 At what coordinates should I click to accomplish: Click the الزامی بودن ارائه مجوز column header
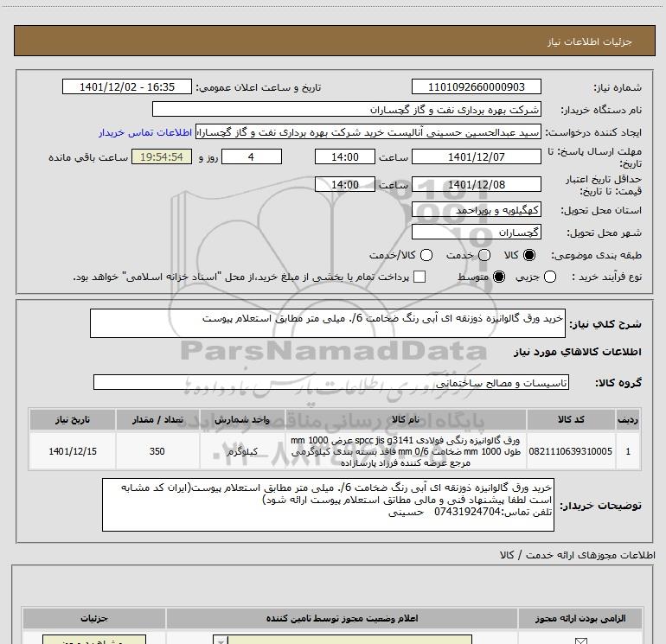580,619
